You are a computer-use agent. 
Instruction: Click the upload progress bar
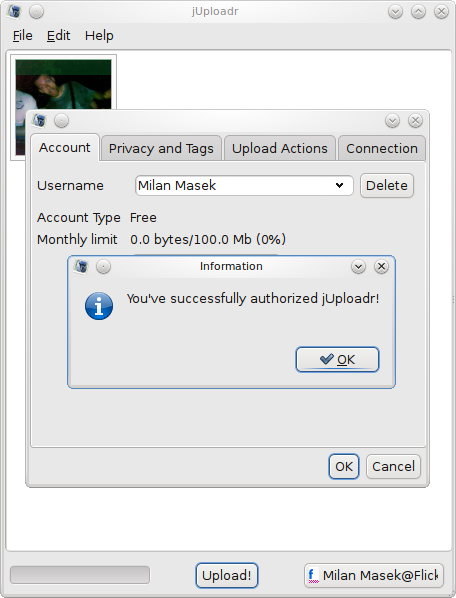point(80,575)
